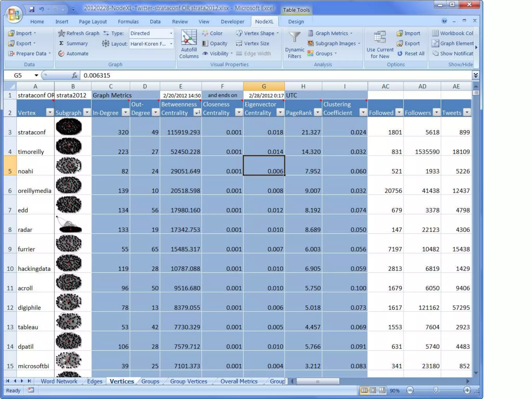This screenshot has width=532, height=399.
Task: Click the Refresh Graph icon
Action: pos(61,33)
